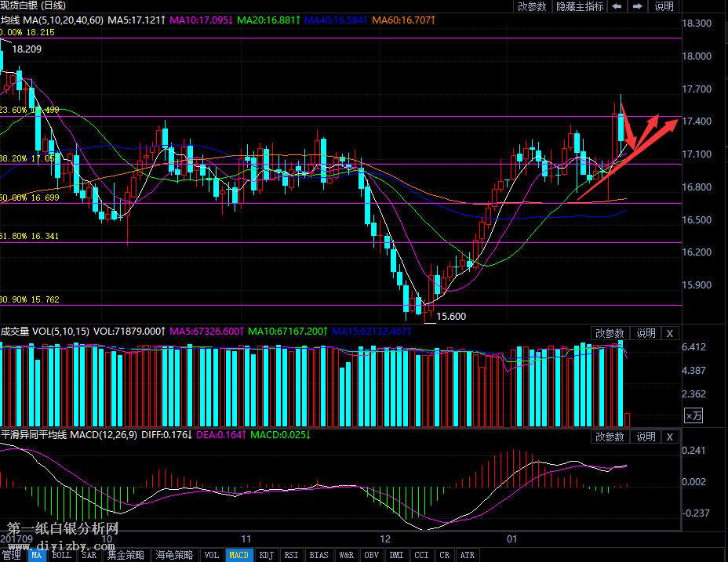Close the MACD panel with X
The image size is (728, 562).
(x=669, y=437)
